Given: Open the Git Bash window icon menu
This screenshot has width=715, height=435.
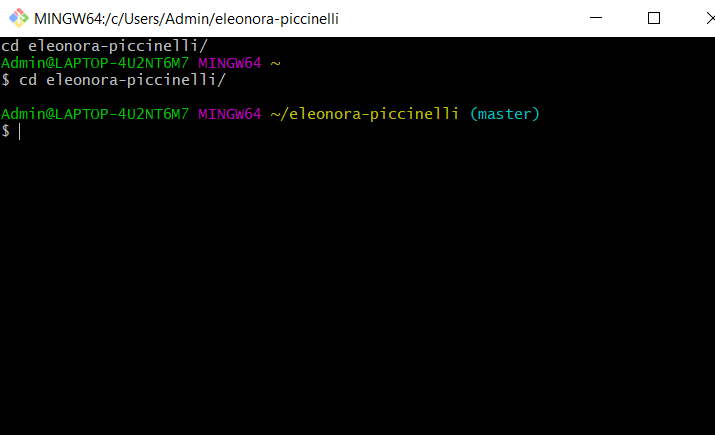Looking at the screenshot, I should [x=19, y=18].
